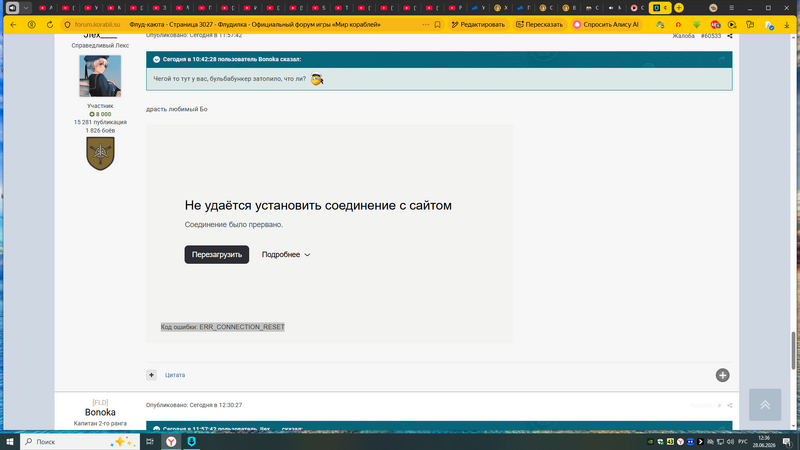Select the active yellow-highlighted tab
Viewport: 800px width, 450px height.
(x=660, y=8)
